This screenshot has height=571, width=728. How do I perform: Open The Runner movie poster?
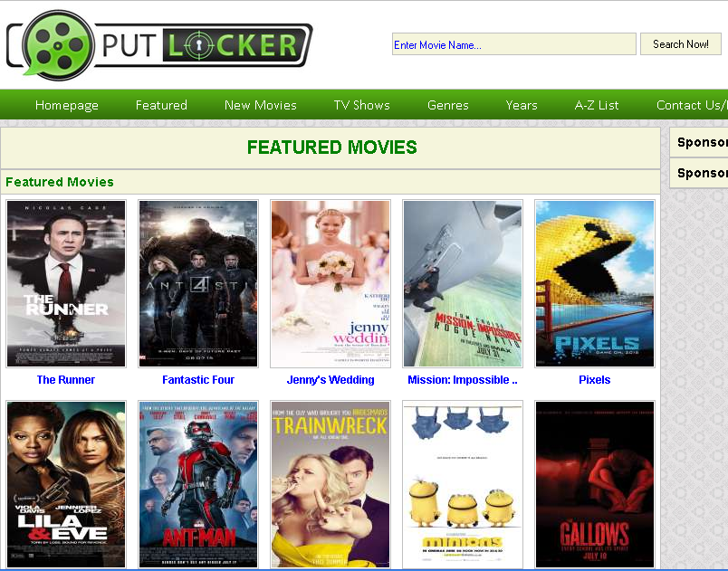click(x=66, y=283)
